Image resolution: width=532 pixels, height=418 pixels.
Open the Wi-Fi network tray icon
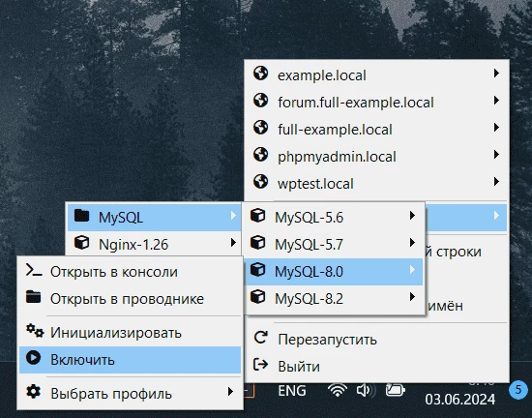click(x=338, y=390)
